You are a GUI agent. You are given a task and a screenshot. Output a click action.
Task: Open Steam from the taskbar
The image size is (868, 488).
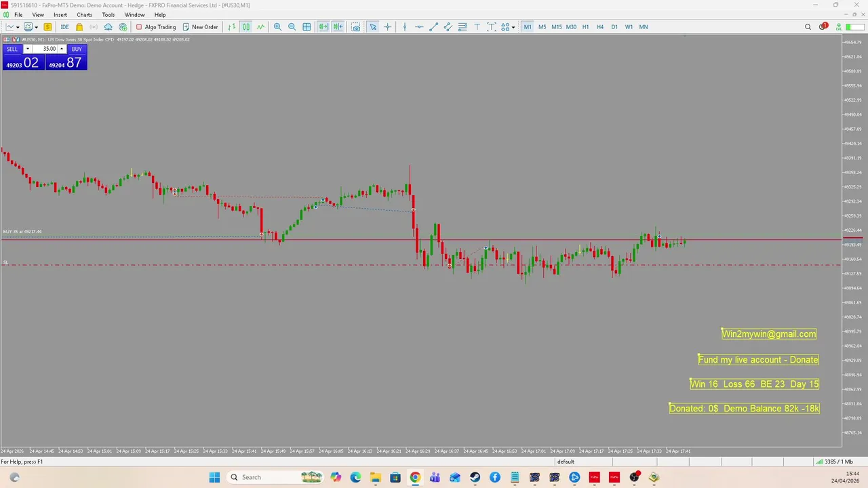tap(475, 477)
